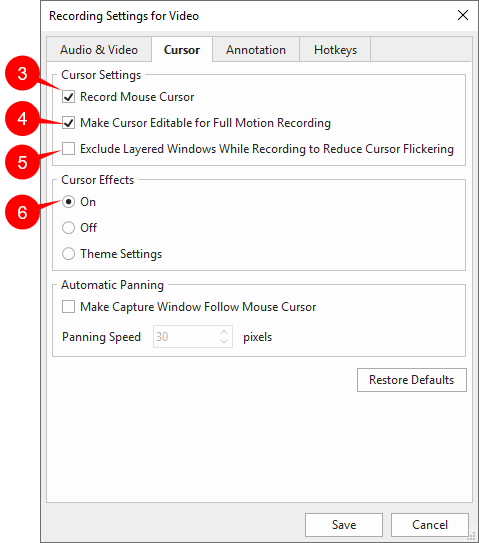The width and height of the screenshot is (479, 543).
Task: Enable Make Capture Window Follow Mouse Cursor
Action: pyautogui.click(x=68, y=306)
